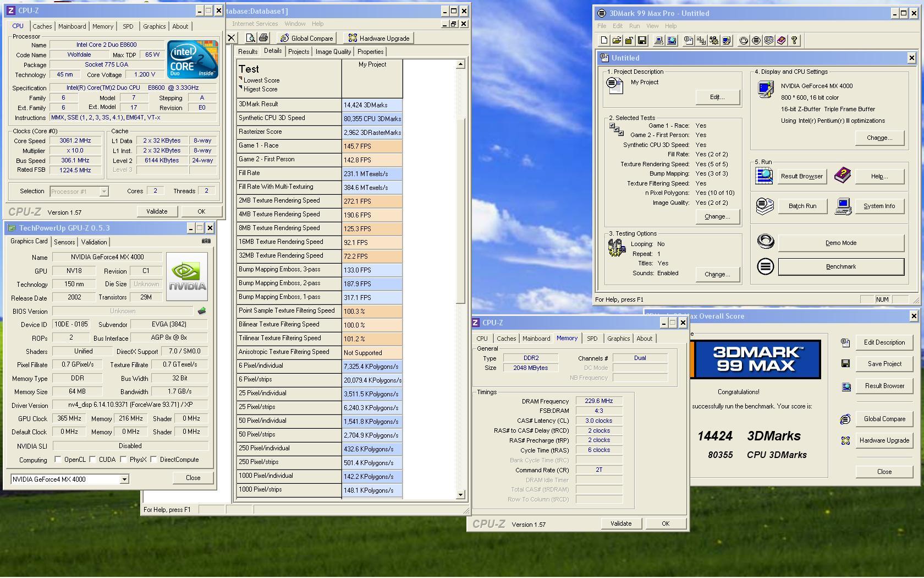The width and height of the screenshot is (924, 578).
Task: Open Run menu in 3DMark 99 Max
Action: (x=634, y=26)
